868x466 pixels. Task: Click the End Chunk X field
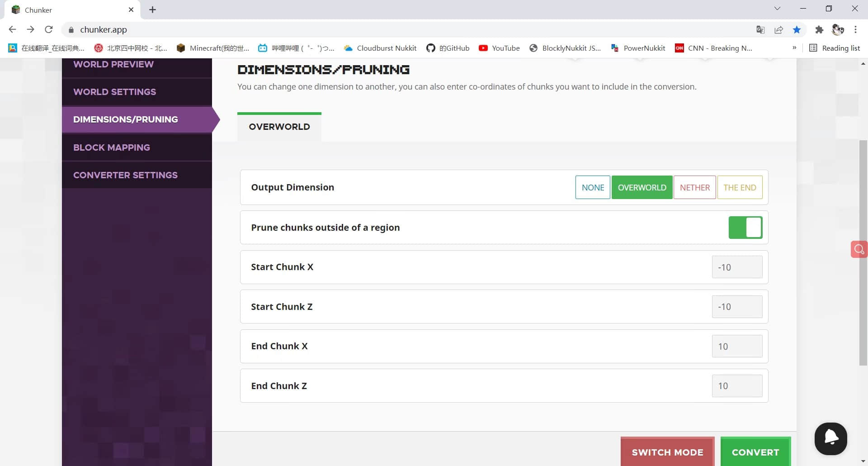(x=737, y=347)
